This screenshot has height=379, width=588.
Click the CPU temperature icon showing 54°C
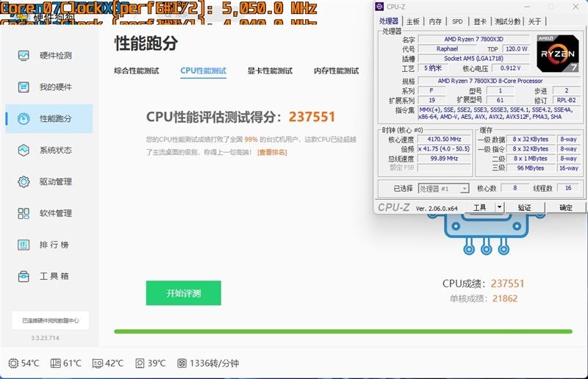[x=13, y=363]
